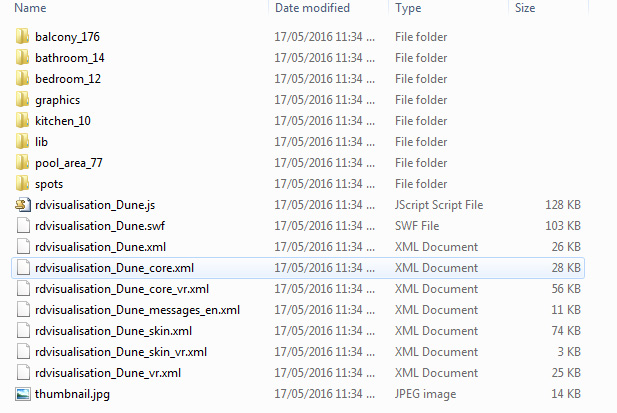Sort by the Type column header
This screenshot has width=617, height=413.
pyautogui.click(x=408, y=8)
